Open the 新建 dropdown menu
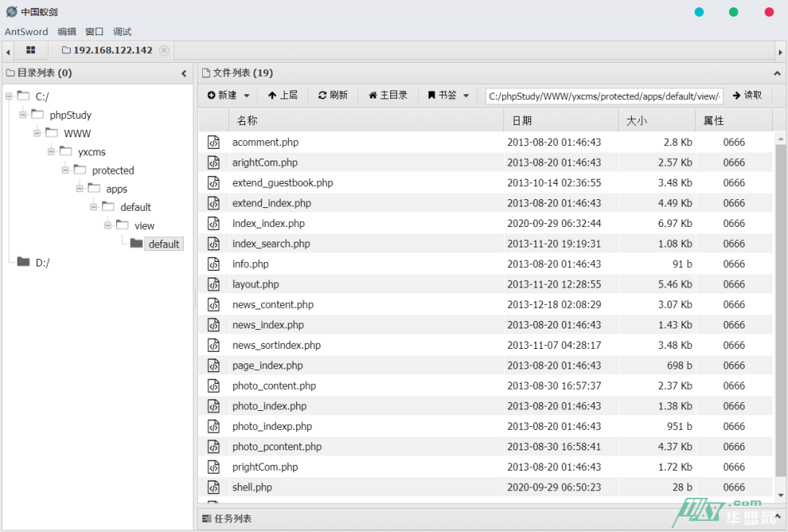The height and width of the screenshot is (532, 788). point(228,96)
